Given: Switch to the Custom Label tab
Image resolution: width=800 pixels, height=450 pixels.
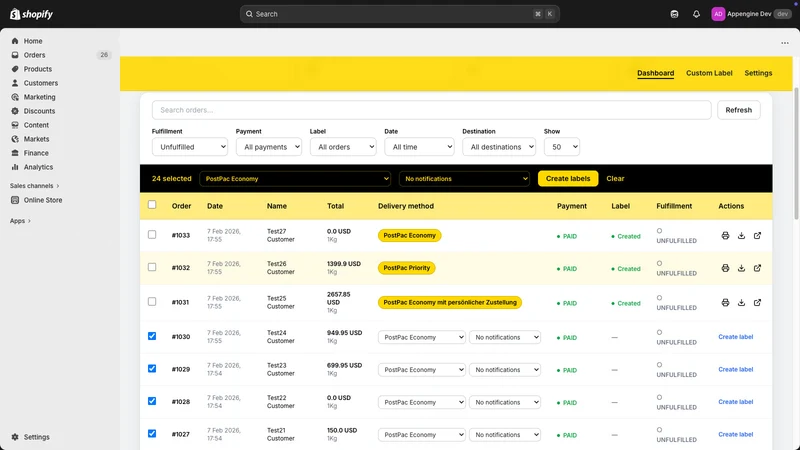Looking at the screenshot, I should pyautogui.click(x=709, y=73).
